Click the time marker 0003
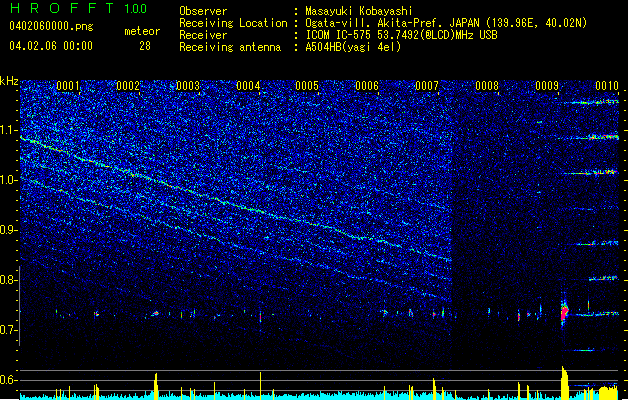Screen dimensions: 629x400 pos(188,86)
